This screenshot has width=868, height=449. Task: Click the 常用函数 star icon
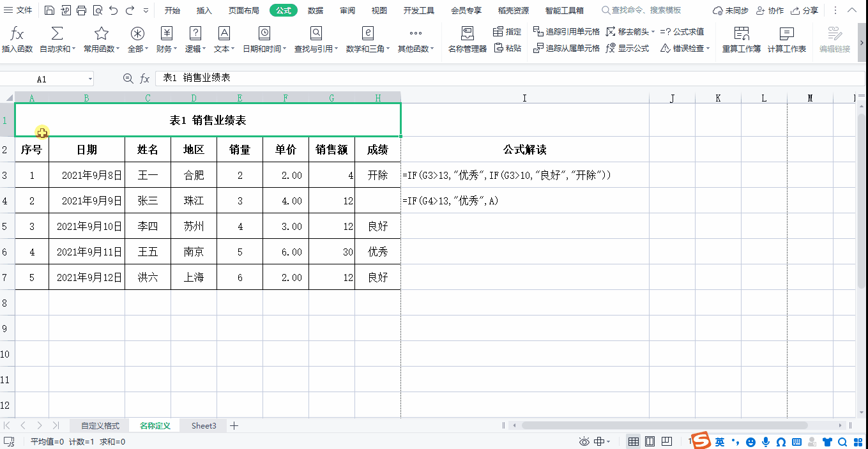(x=101, y=34)
